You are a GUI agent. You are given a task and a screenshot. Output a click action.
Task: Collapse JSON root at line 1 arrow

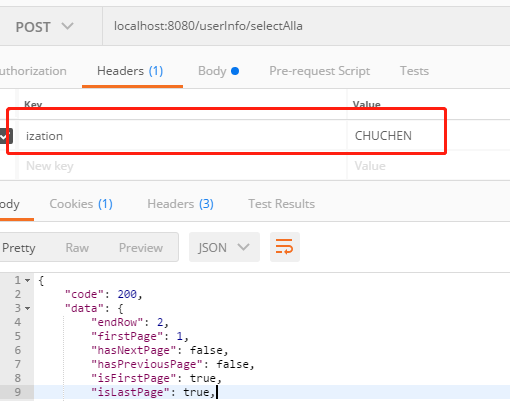28,281
